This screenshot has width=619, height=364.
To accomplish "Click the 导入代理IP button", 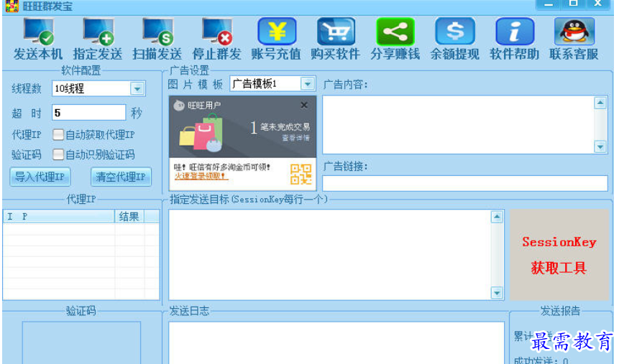I will coord(40,177).
